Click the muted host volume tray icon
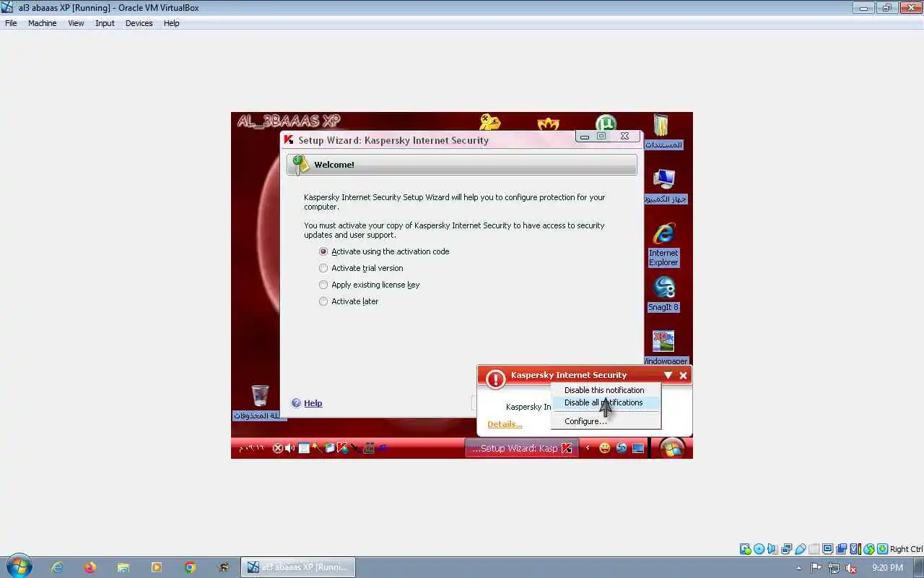This screenshot has width=924, height=578. 851,568
